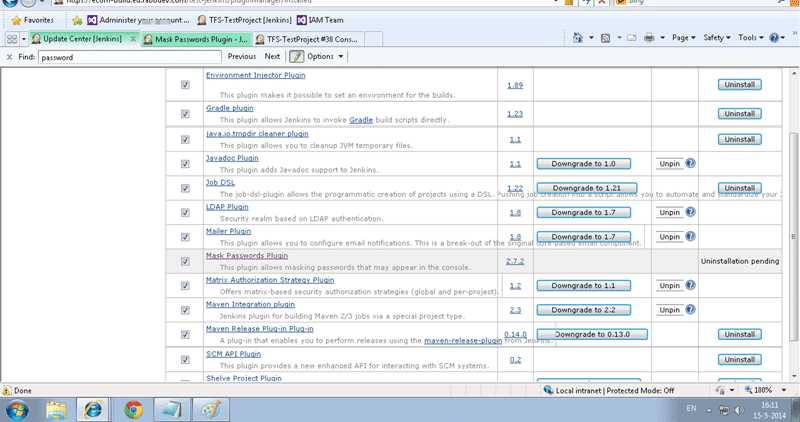800x422 pixels.
Task: Click the RSS feeds icon
Action: (x=606, y=38)
